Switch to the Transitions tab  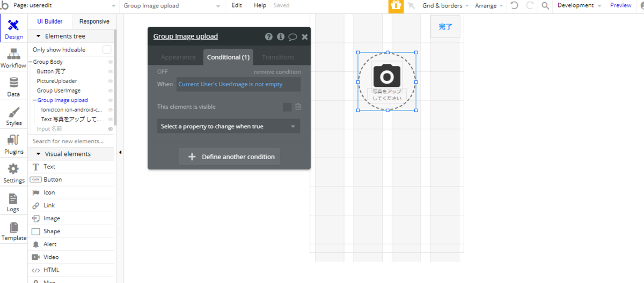(278, 57)
